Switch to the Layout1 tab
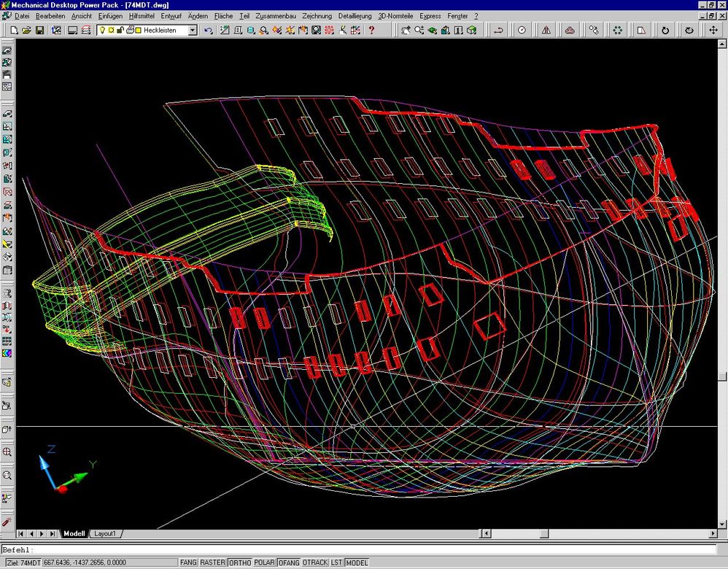Image resolution: width=728 pixels, height=569 pixels. point(105,533)
